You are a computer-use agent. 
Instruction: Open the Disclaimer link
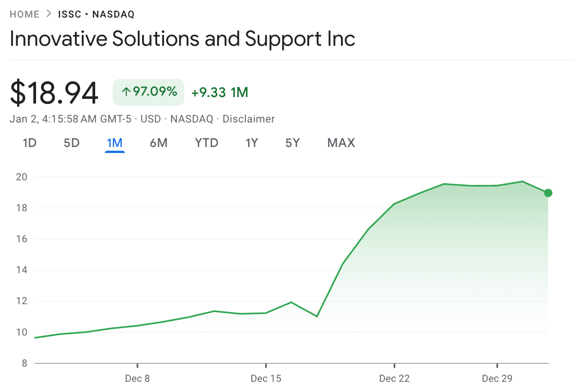(249, 119)
